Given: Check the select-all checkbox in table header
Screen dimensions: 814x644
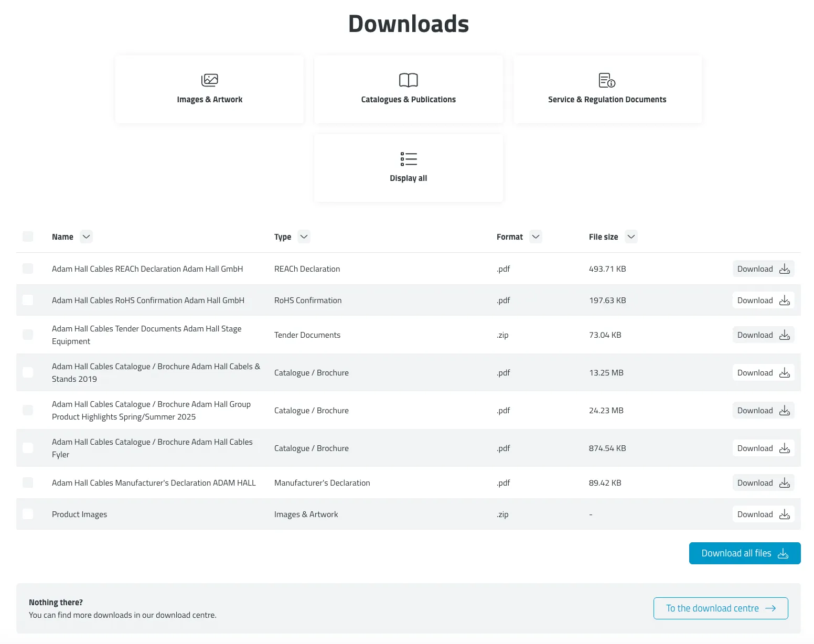Looking at the screenshot, I should pyautogui.click(x=28, y=237).
